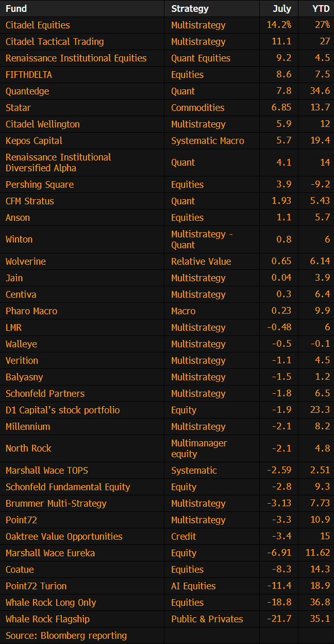Viewport: 334px width, 644px height.
Task: Click the Walleye fund name
Action: coord(21,344)
